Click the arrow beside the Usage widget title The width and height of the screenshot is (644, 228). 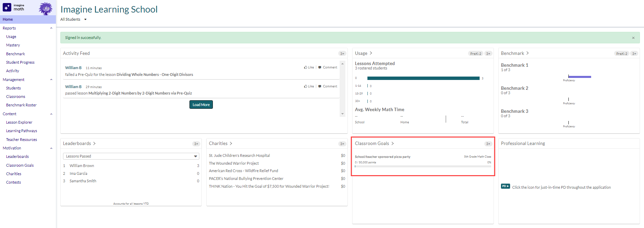(x=371, y=53)
